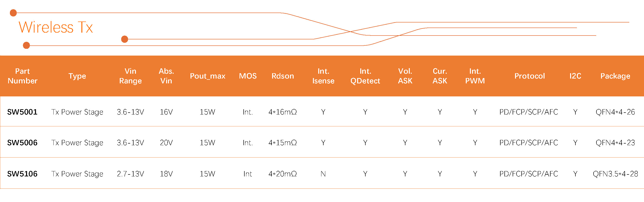
Task: Click the Package column header
Action: click(x=615, y=76)
